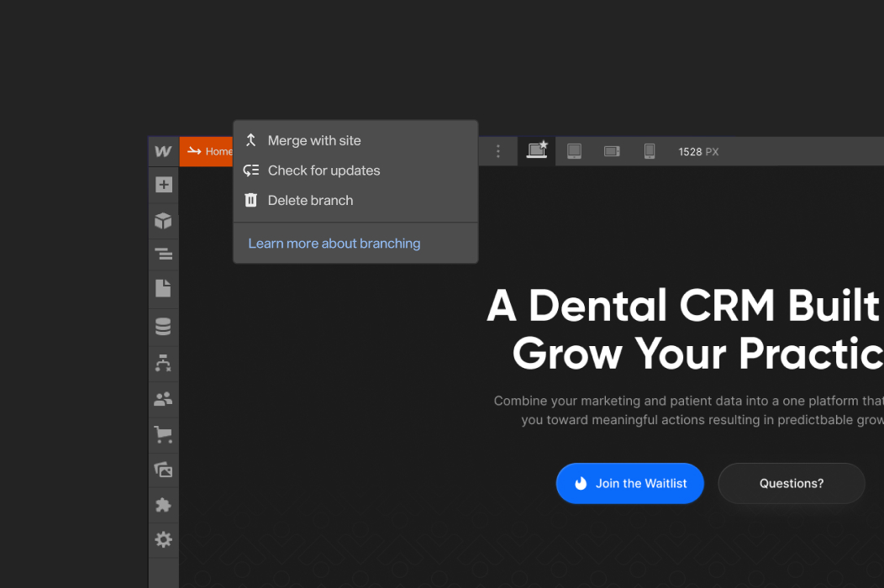This screenshot has height=588, width=884.
Task: Open the CMS collections panel
Action: point(164,327)
